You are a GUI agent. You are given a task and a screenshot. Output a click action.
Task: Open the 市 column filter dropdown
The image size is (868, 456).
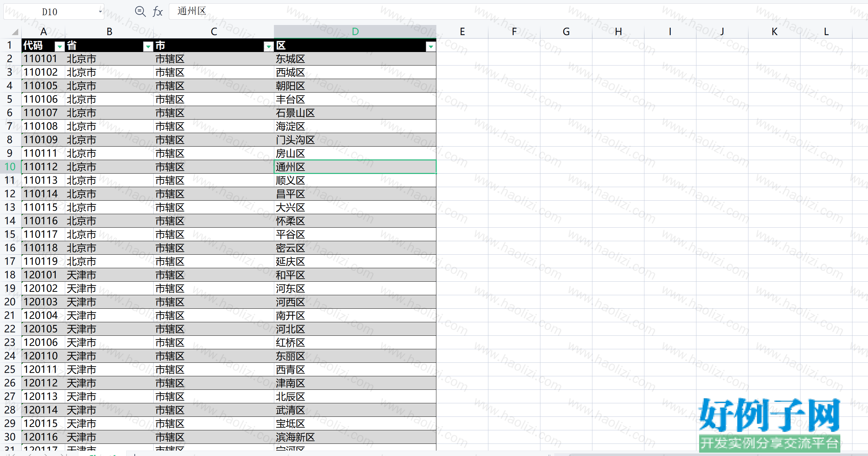(269, 46)
